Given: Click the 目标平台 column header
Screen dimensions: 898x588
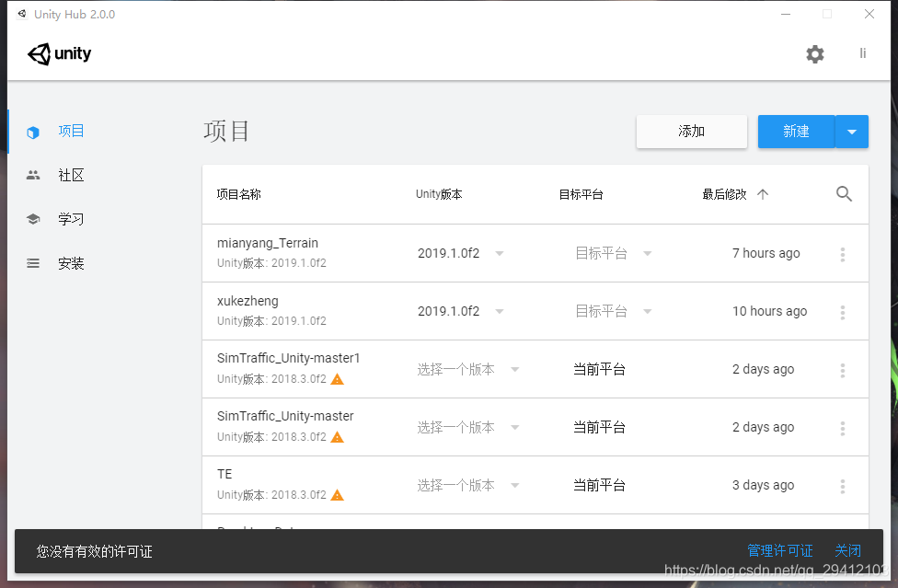Looking at the screenshot, I should click(x=581, y=194).
